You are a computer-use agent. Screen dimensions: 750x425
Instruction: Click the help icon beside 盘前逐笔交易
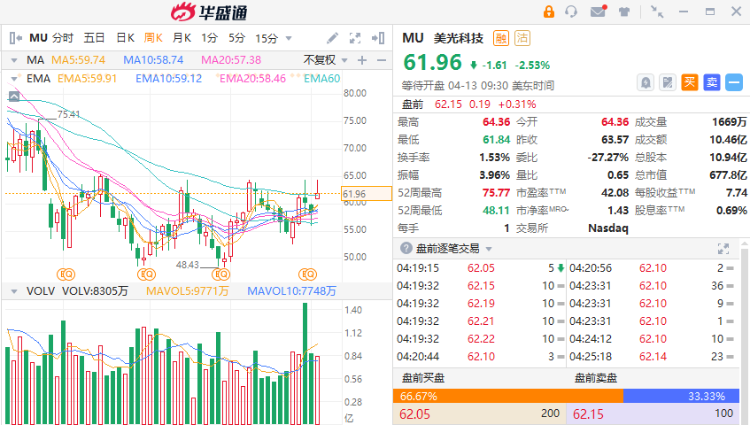pyautogui.click(x=406, y=248)
